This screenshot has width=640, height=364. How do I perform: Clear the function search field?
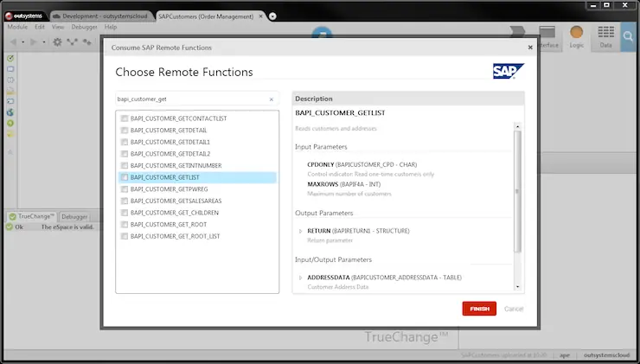click(x=272, y=99)
